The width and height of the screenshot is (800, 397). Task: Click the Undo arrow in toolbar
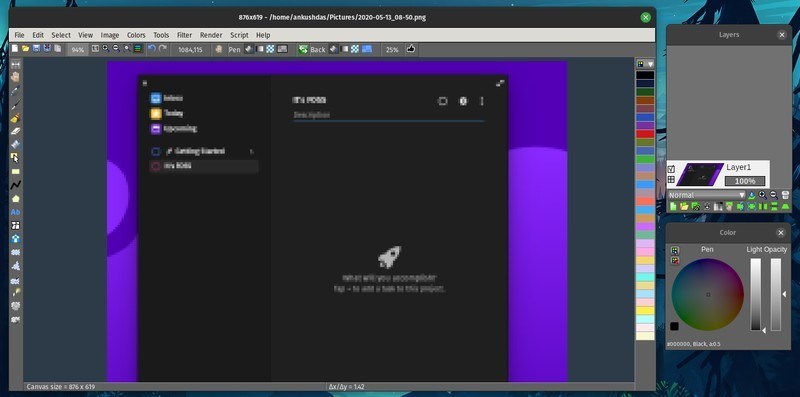[x=152, y=49]
